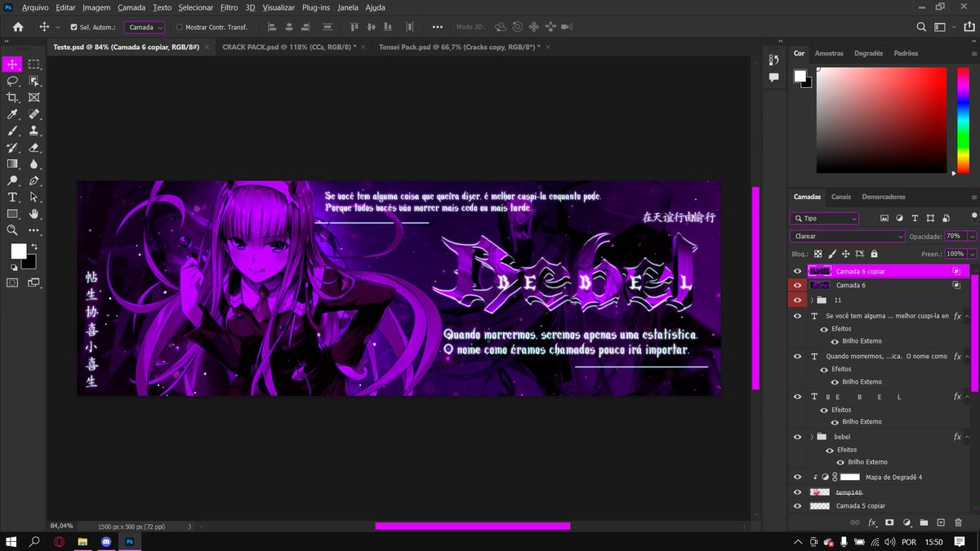980x551 pixels.
Task: Select the Lasso tool
Action: pos(12,81)
